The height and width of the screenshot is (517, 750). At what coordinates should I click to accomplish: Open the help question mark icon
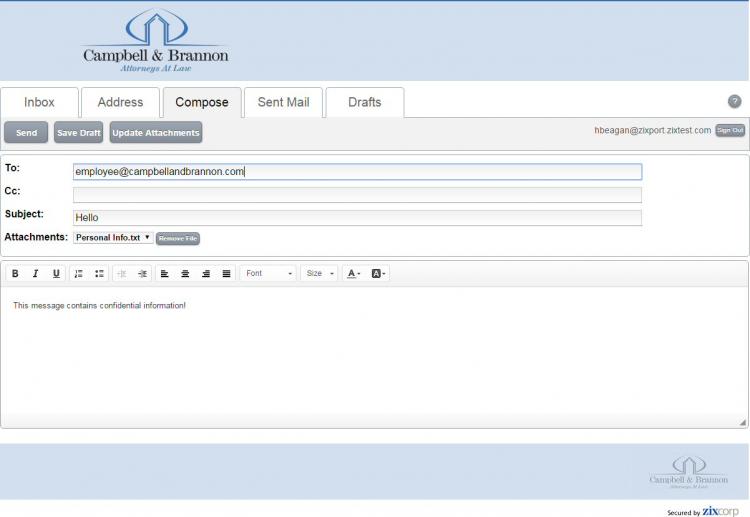734,102
